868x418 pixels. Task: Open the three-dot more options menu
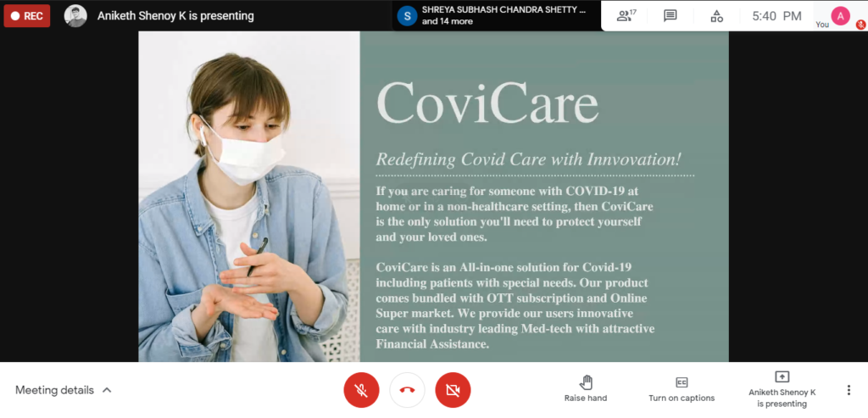[848, 390]
